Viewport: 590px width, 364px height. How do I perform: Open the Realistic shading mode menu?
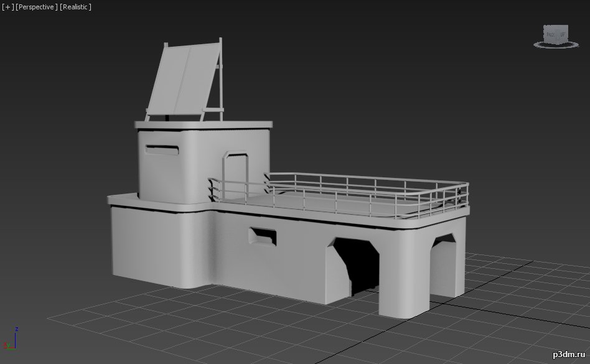(x=75, y=7)
